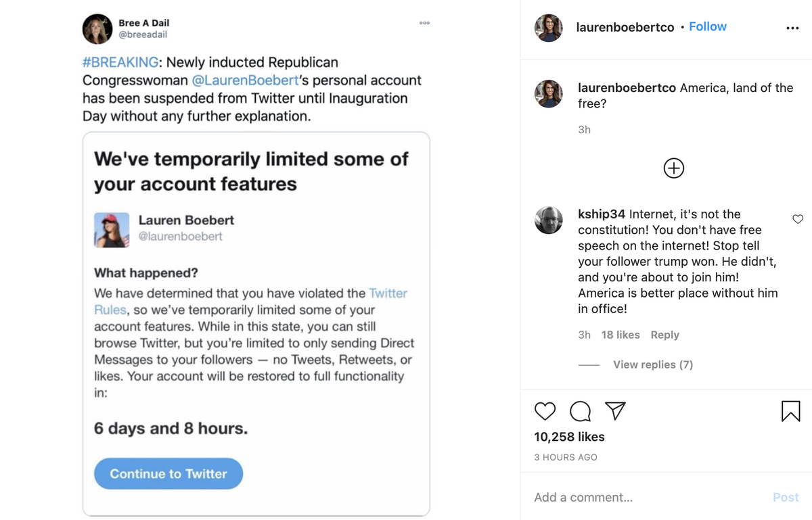
Task: Reply to kship34's comment
Action: (664, 335)
